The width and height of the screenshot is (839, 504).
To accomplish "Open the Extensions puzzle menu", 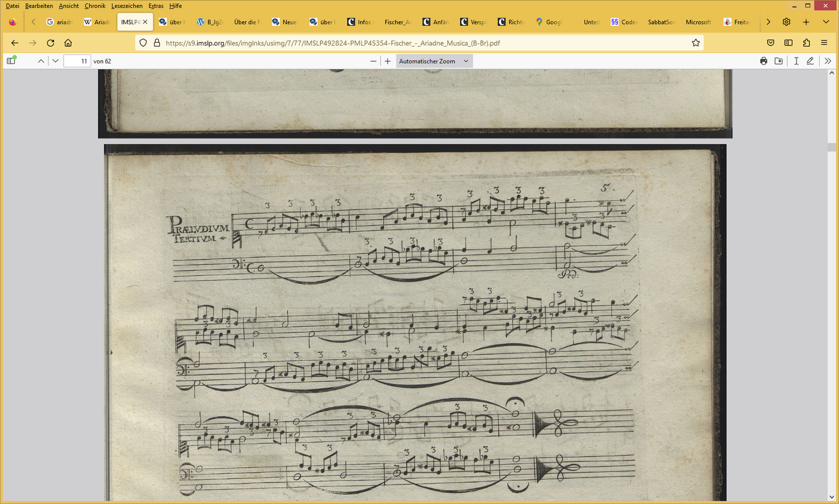I will 806,43.
